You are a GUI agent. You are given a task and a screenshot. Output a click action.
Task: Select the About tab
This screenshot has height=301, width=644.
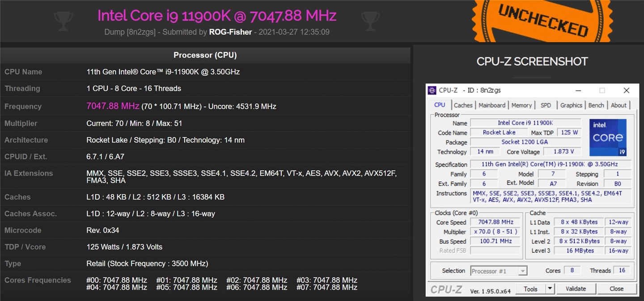coord(619,105)
